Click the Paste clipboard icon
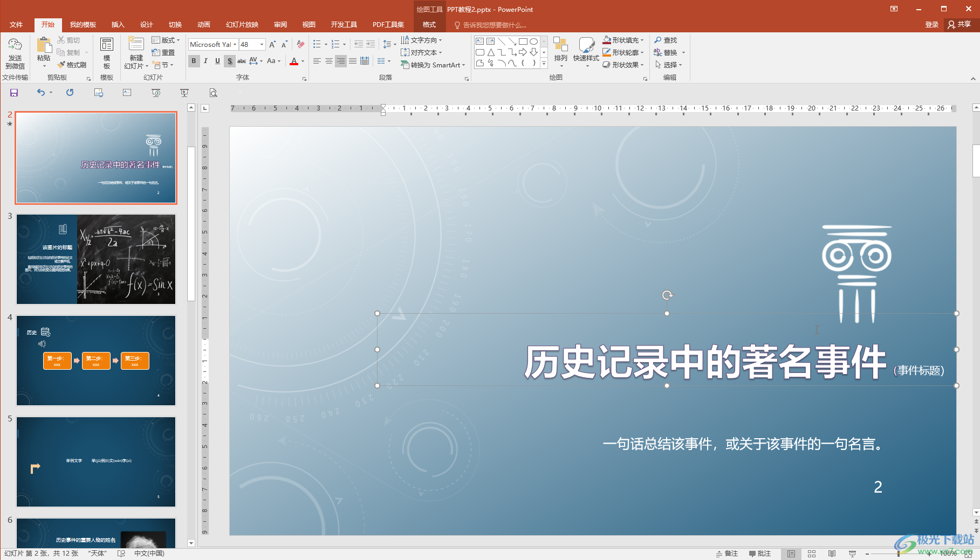Viewport: 980px width, 560px height. 44,45
